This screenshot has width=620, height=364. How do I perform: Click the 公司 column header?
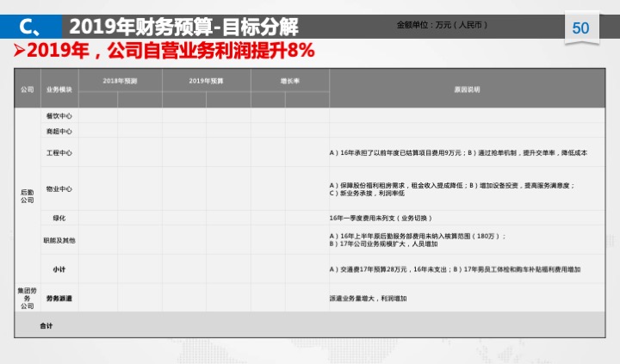tap(28, 89)
